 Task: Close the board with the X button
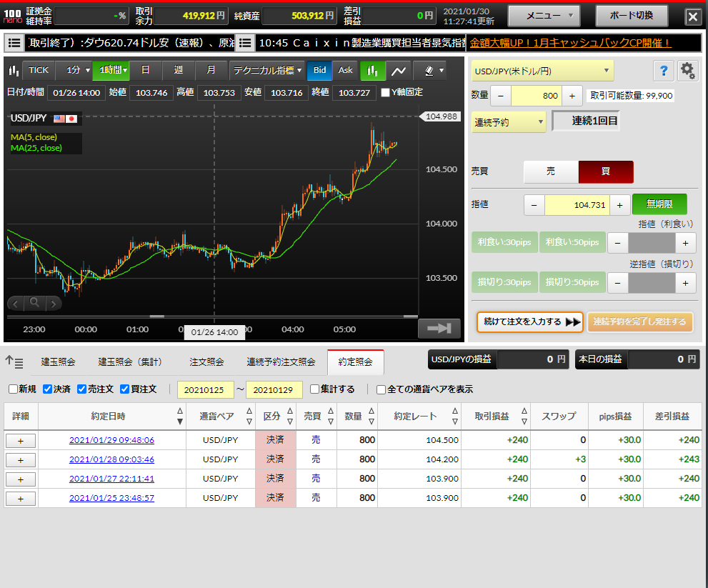pos(693,16)
